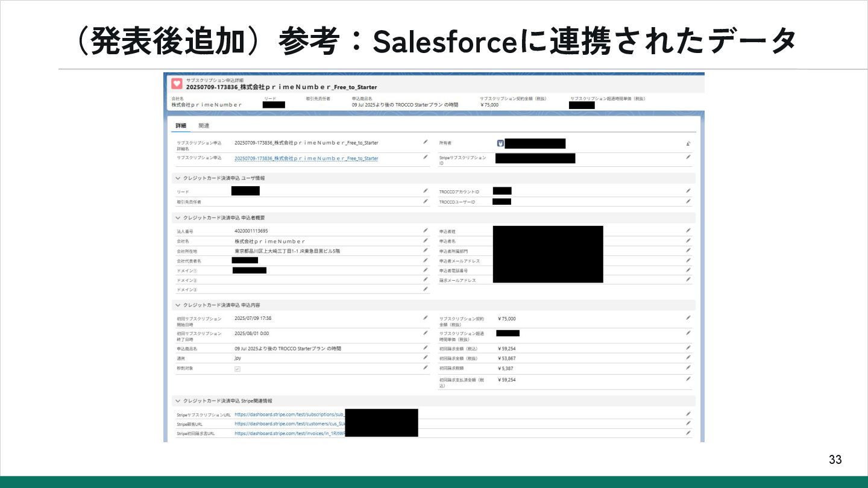Viewport: 868px width, 488px height.
Task: Edit StripeサブスクリプションID pencil icon
Action: tap(688, 157)
